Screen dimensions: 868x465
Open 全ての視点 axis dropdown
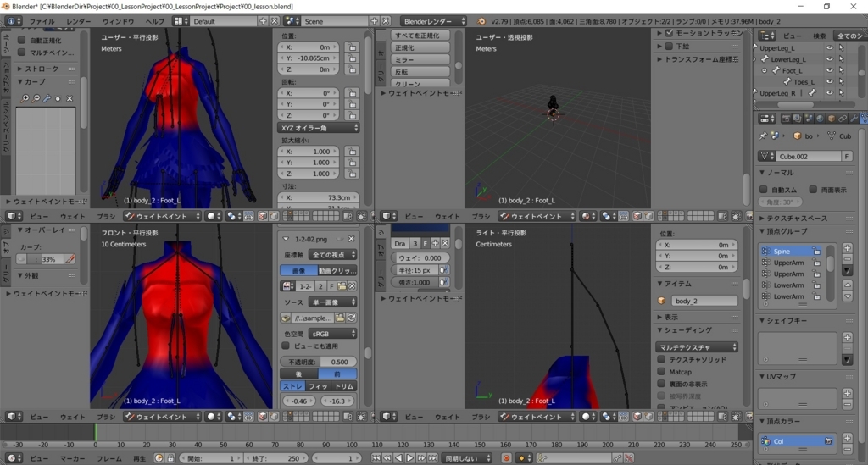click(332, 255)
